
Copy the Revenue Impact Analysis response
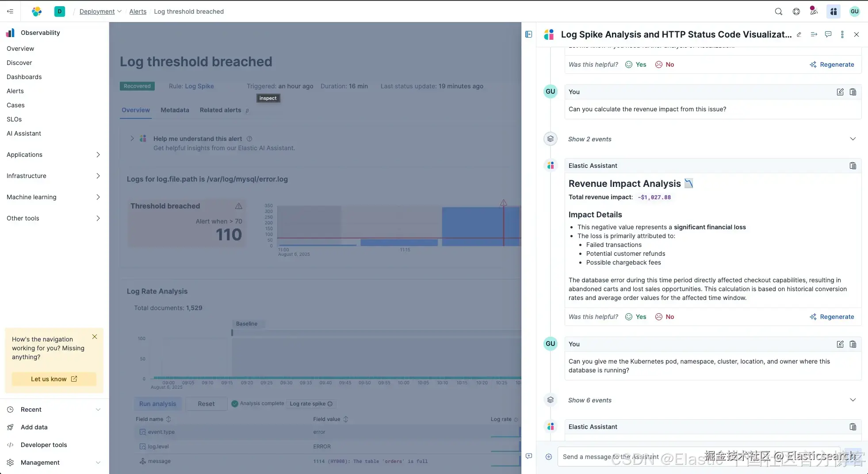(853, 166)
